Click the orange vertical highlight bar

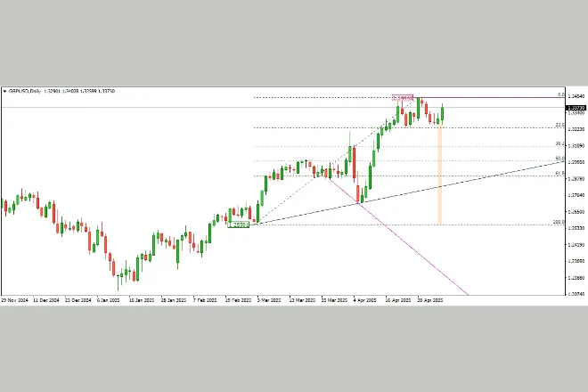(440, 175)
